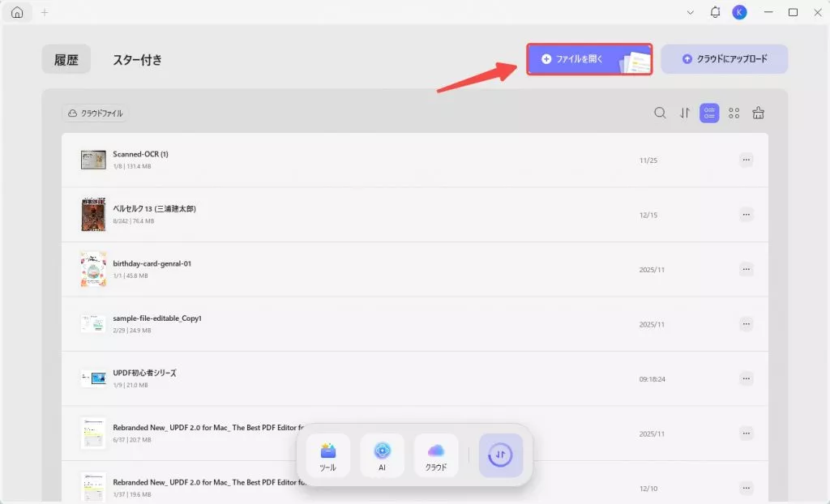The width and height of the screenshot is (830, 504).
Task: Open the Tools (ツール) panel from the dock
Action: (327, 455)
